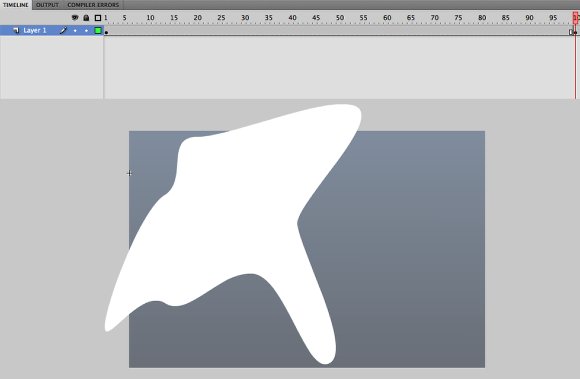Open the OUTPUT tab
The image size is (580, 379).
coord(47,5)
